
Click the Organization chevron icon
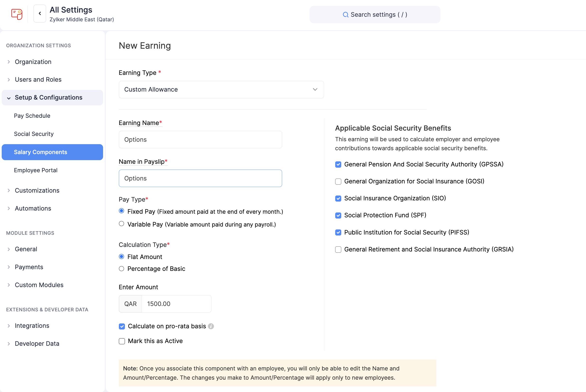tap(9, 62)
